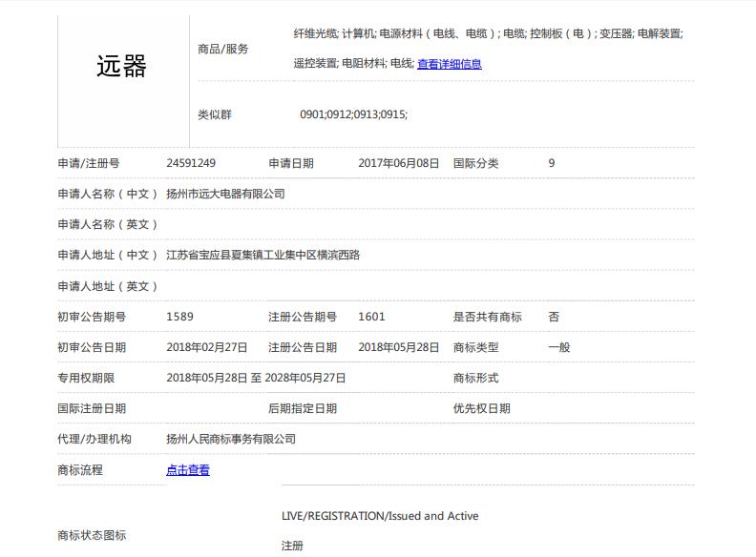Select exclusive rights period 2018年05月28日 至 2028年05月27日
This screenshot has height=557, width=756.
(256, 378)
